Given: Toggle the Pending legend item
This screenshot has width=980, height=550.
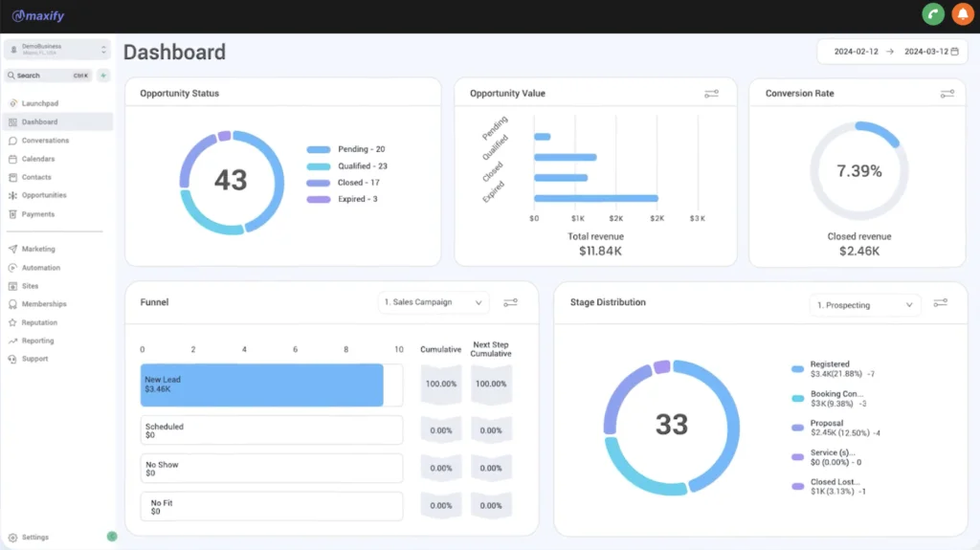Looking at the screenshot, I should pyautogui.click(x=345, y=149).
